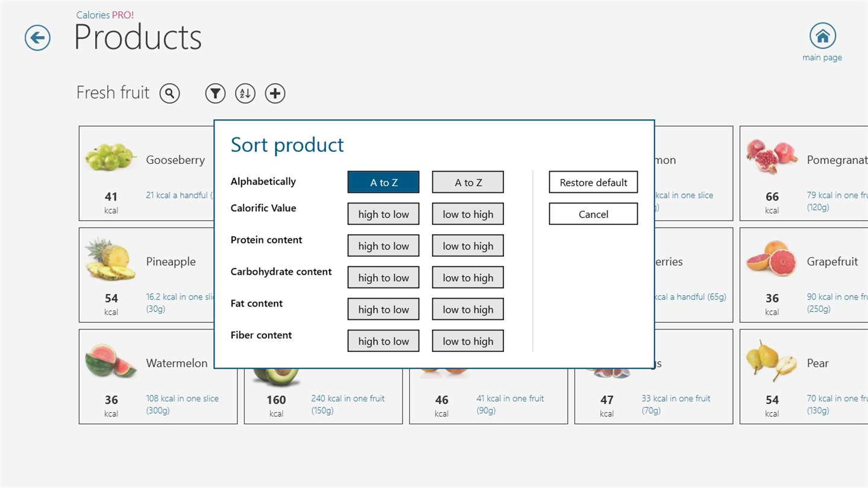Sort Protein content low to high
Viewport: 868px width, 488px height.
tap(468, 246)
